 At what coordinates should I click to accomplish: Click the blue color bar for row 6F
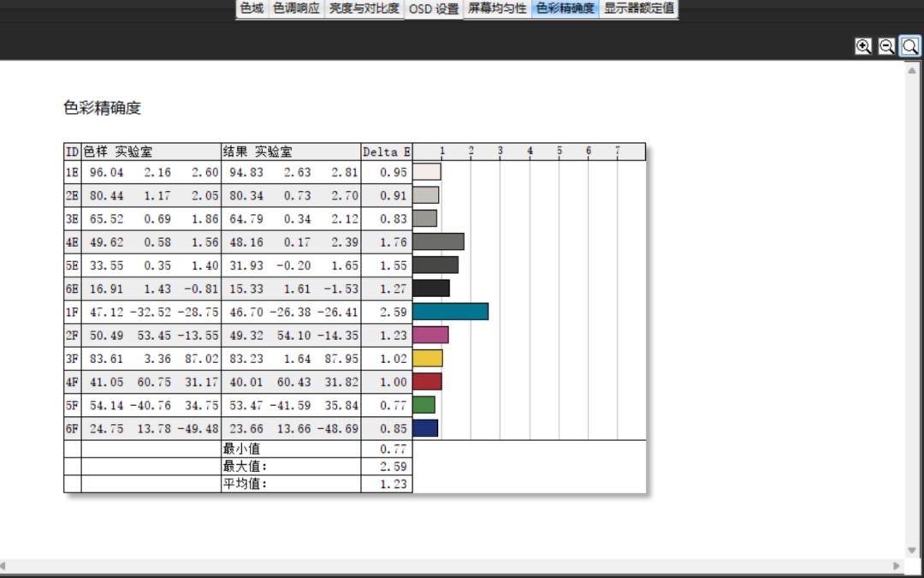pyautogui.click(x=424, y=428)
